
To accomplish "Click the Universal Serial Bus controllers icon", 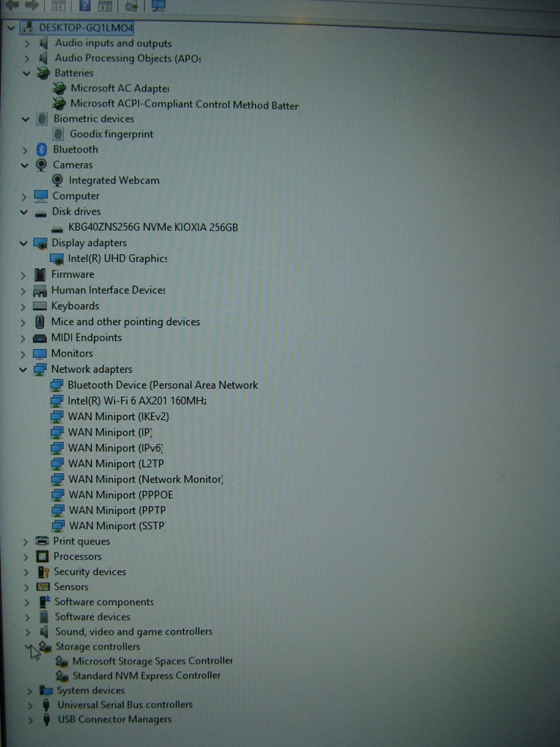I will pos(46,705).
